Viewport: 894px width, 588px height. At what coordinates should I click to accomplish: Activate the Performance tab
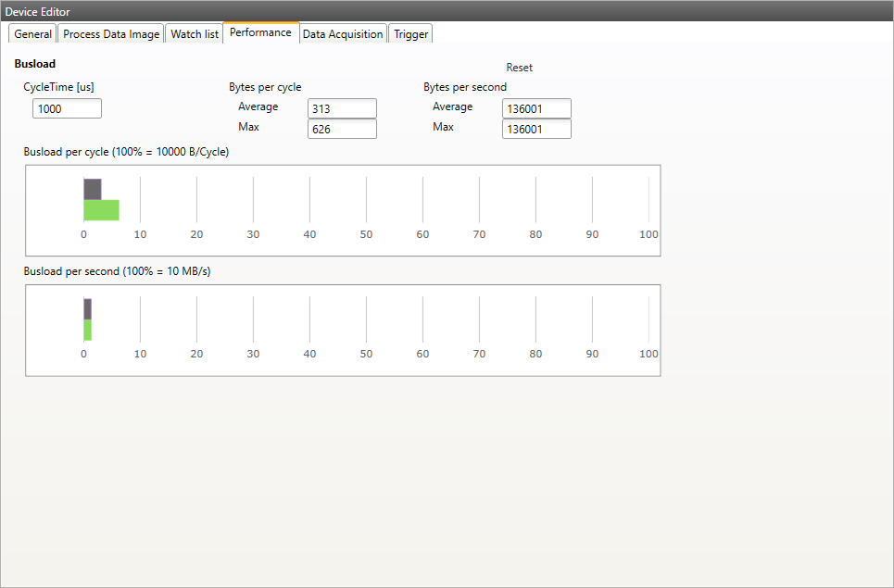coord(260,31)
